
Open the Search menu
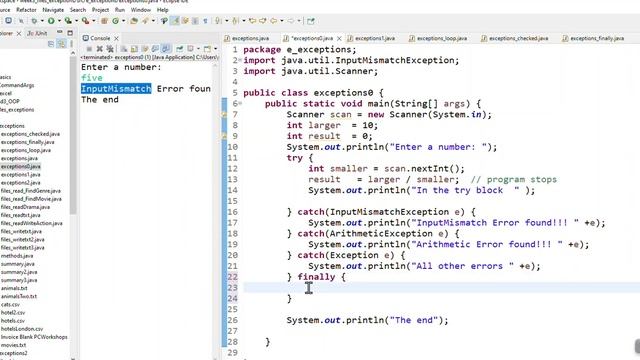(78, 10)
